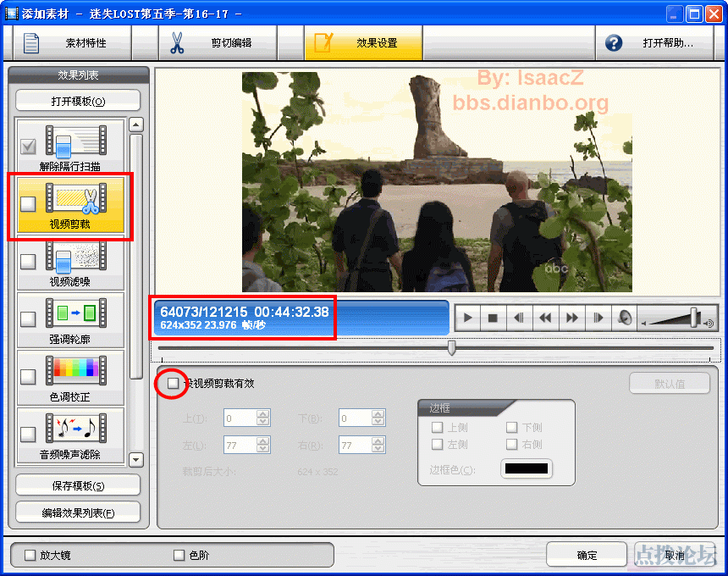The image size is (728, 576).
Task: Open the 打开帮助 help button
Action: coord(654,42)
